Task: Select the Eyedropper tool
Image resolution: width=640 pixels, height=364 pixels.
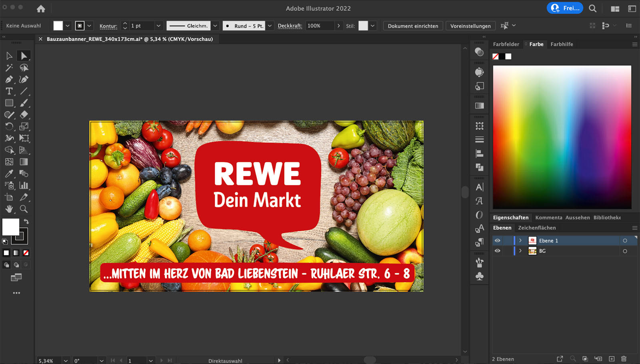Action: [9, 173]
